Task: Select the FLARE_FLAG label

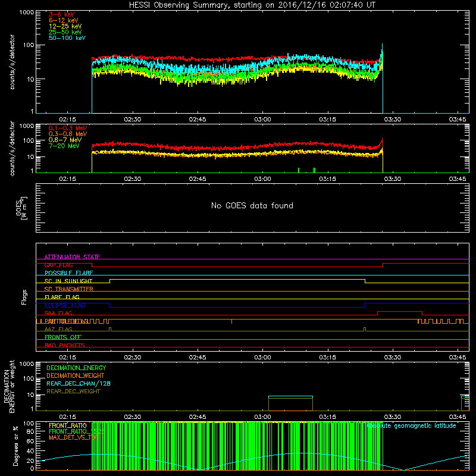Action: pos(62,297)
